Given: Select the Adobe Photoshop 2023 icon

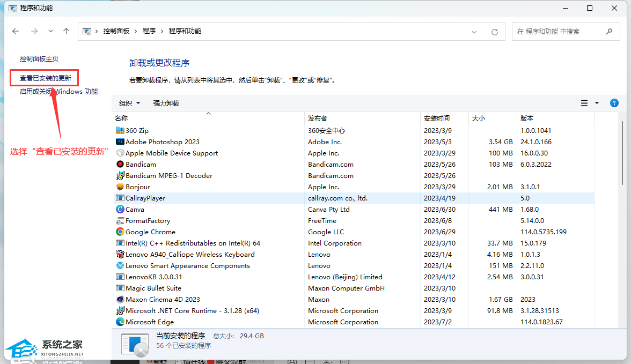Looking at the screenshot, I should pos(120,142).
